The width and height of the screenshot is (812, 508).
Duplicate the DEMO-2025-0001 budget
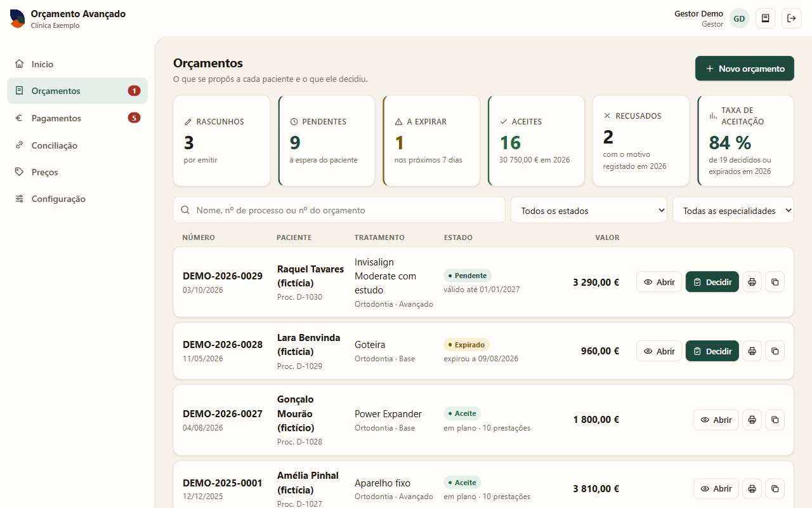[775, 489]
